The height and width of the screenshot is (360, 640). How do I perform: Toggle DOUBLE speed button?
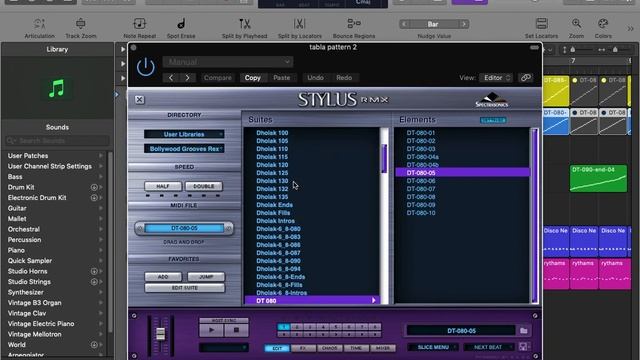click(204, 186)
